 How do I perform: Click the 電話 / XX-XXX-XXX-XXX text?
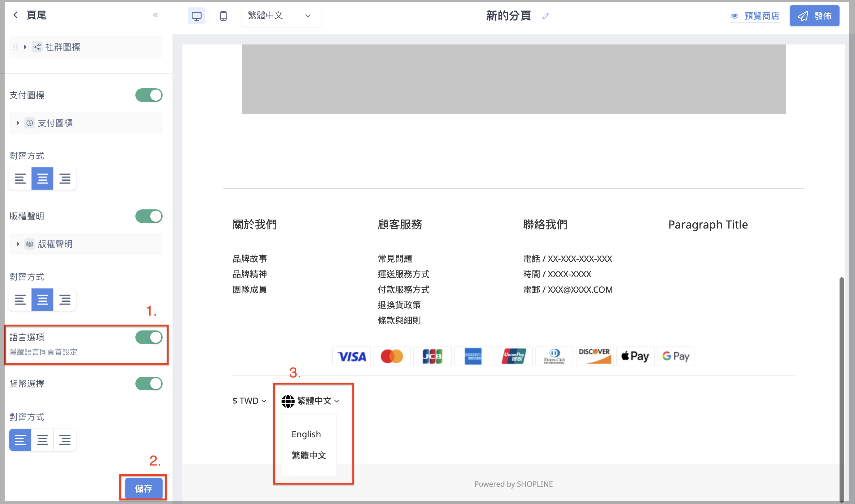point(568,258)
